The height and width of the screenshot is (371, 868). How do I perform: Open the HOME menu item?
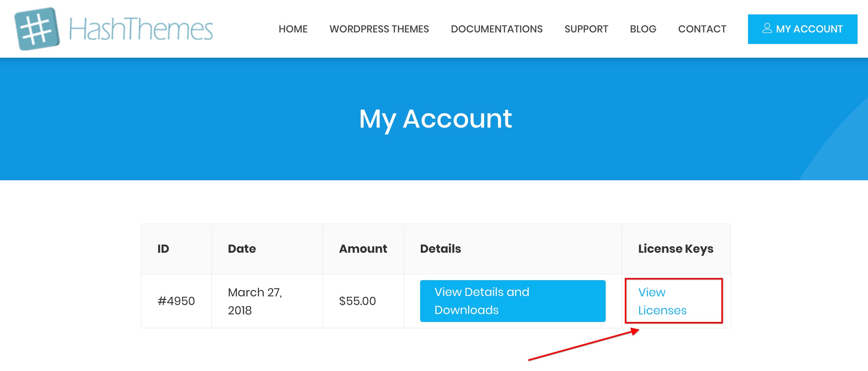(293, 29)
